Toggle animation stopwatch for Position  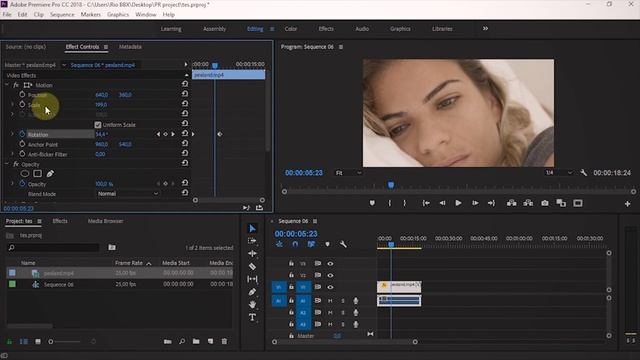pyautogui.click(x=22, y=94)
